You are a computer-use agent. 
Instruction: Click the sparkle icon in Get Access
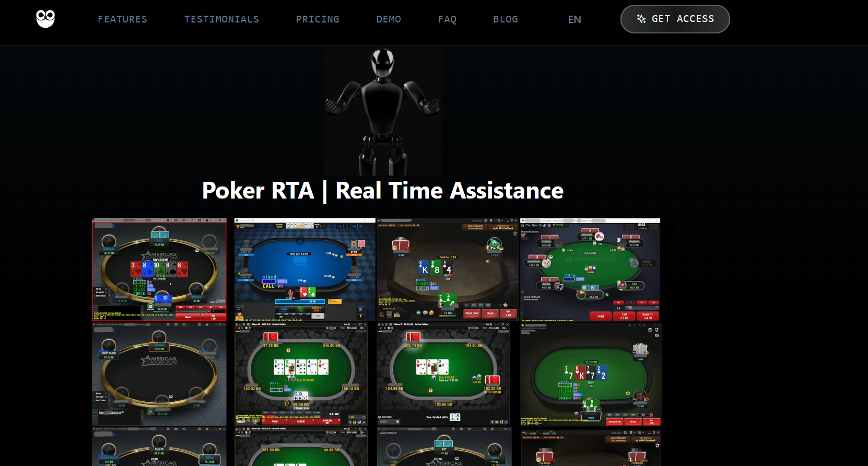pyautogui.click(x=641, y=19)
